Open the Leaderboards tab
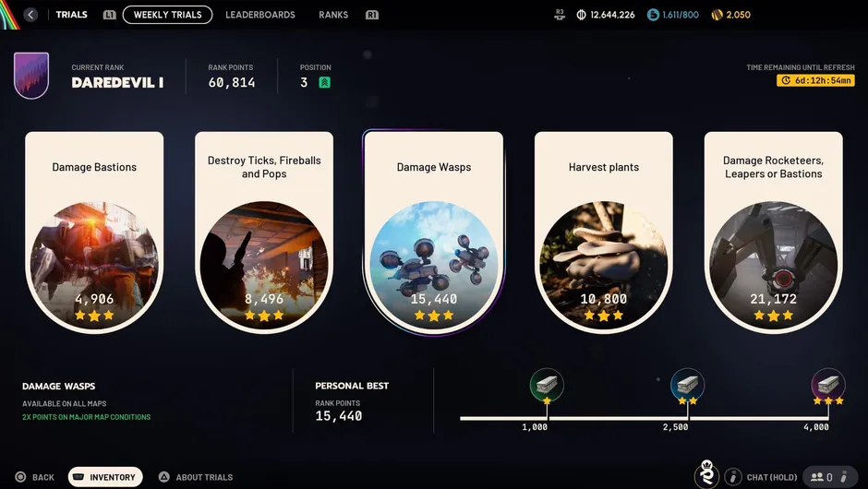868x489 pixels. point(260,15)
